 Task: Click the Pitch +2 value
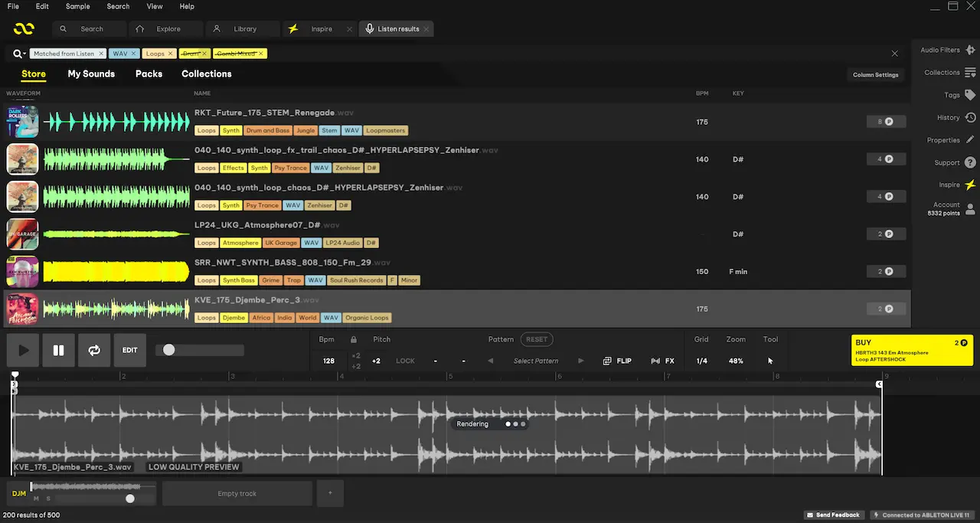click(376, 361)
